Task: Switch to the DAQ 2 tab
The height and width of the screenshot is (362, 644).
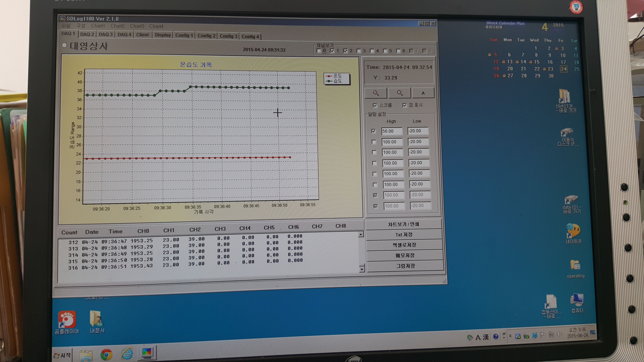Action: [87, 34]
